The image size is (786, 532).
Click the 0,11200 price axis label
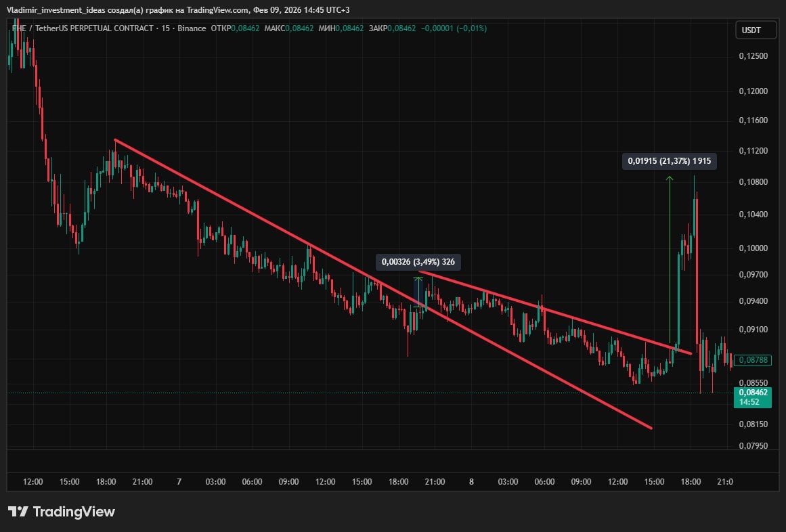tap(753, 151)
